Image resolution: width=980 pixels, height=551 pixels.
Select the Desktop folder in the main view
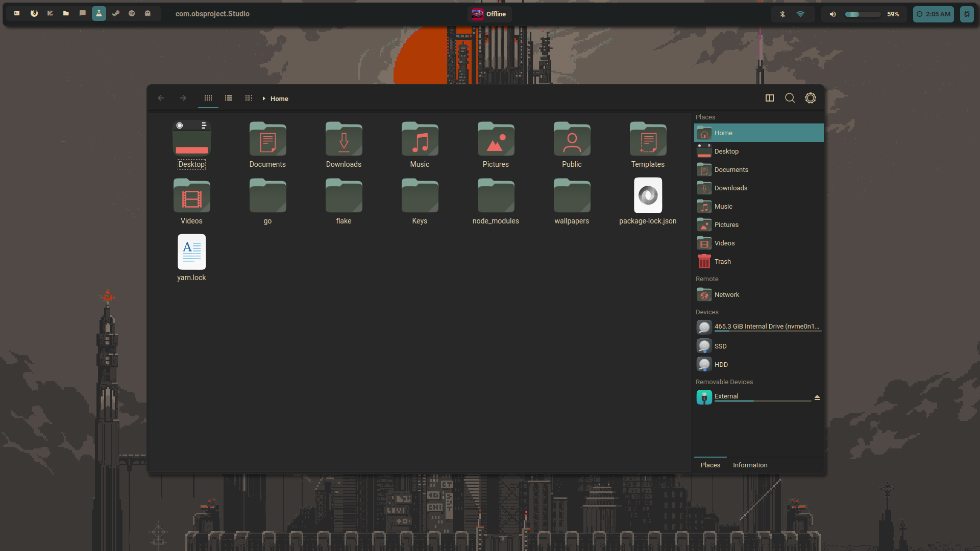pos(191,145)
